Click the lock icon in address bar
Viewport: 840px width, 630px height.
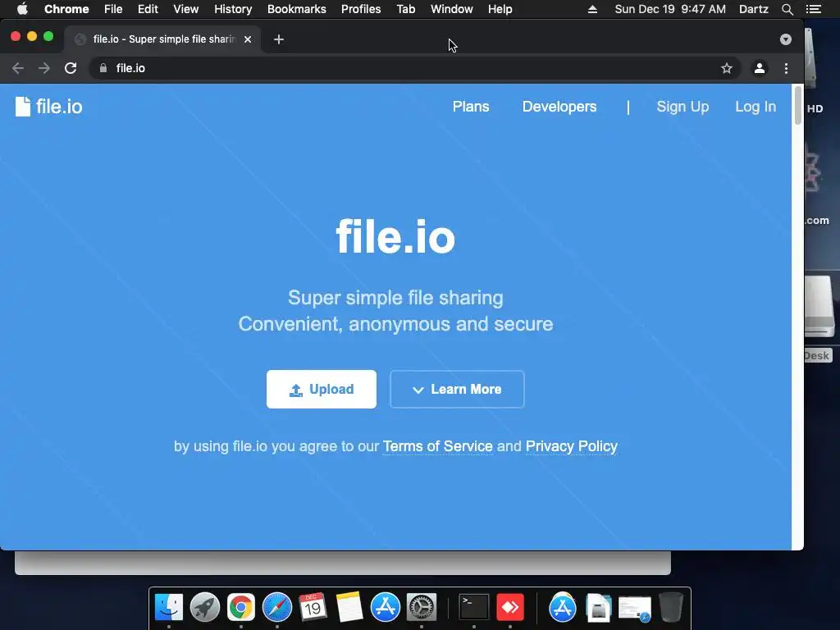pos(103,68)
